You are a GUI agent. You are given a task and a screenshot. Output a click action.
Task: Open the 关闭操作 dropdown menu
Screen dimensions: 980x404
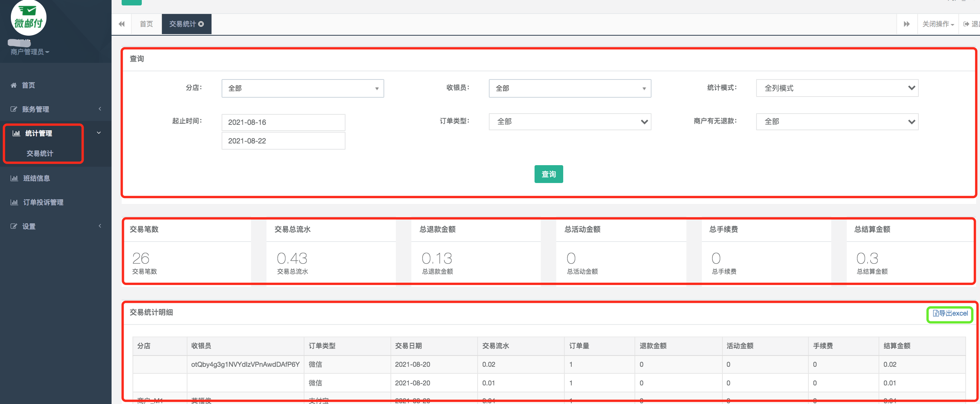pos(938,24)
